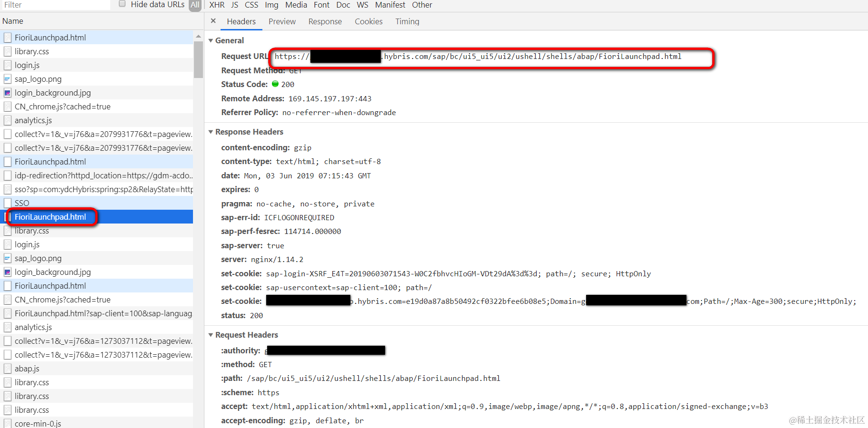Toggle the Hide data URLs checkbox

122,4
